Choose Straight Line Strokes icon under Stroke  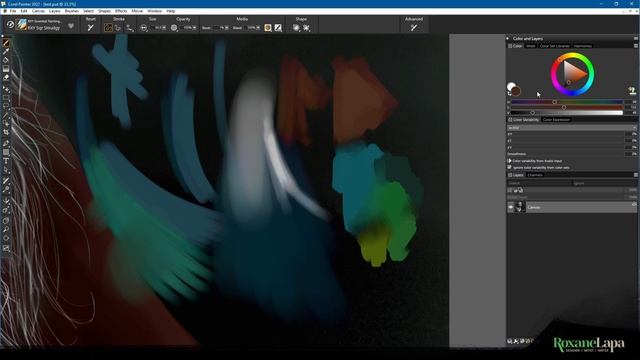coord(118,28)
